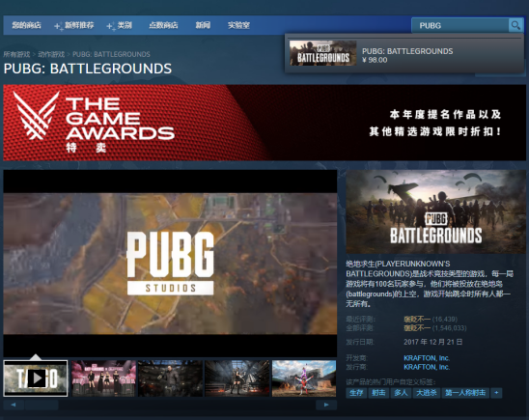Image resolution: width=529 pixels, height=420 pixels.
Task: Play the first trailer thumbnail
Action: click(x=36, y=378)
